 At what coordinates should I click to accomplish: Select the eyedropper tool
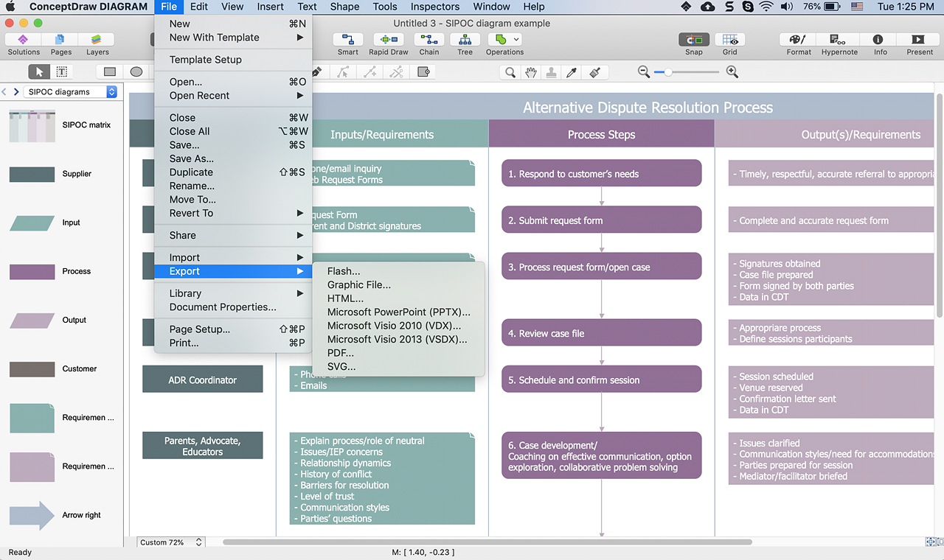tap(572, 71)
